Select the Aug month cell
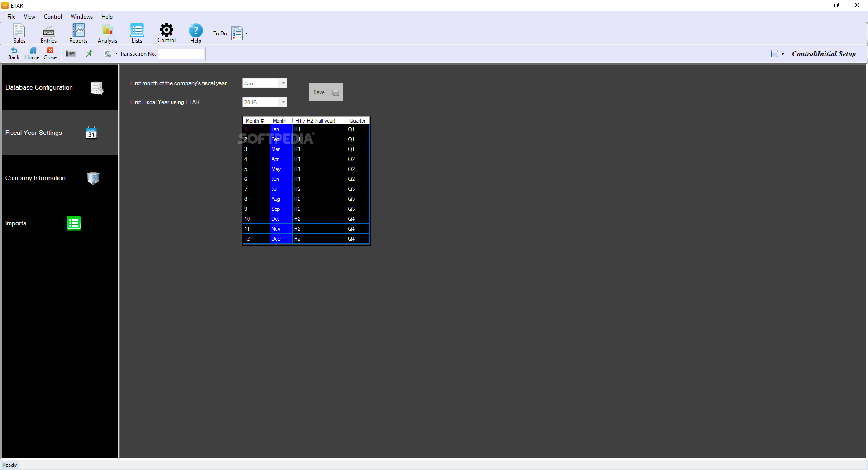 point(281,199)
